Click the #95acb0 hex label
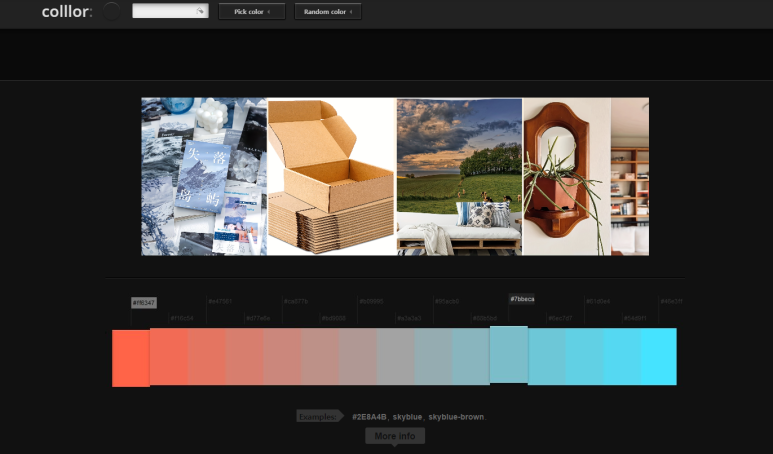The image size is (773, 454). tap(447, 301)
